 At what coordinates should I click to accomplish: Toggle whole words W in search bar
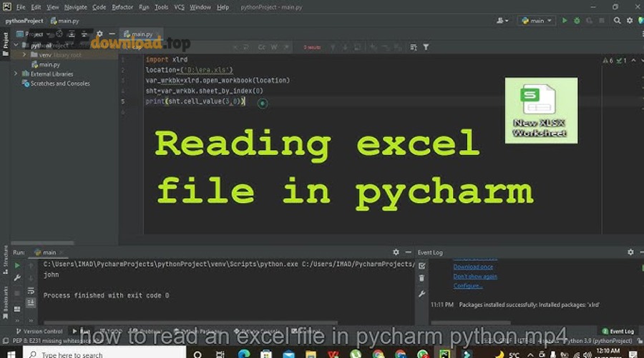click(x=274, y=47)
